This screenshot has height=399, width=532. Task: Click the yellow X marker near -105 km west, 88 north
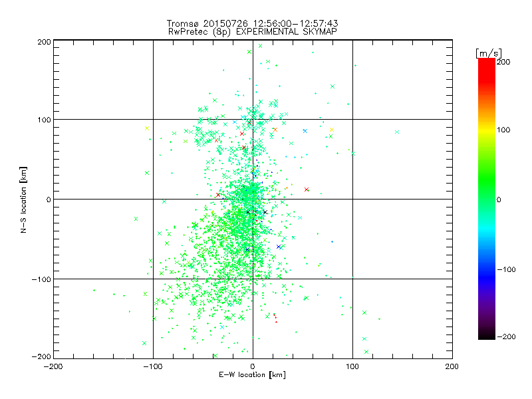147,128
